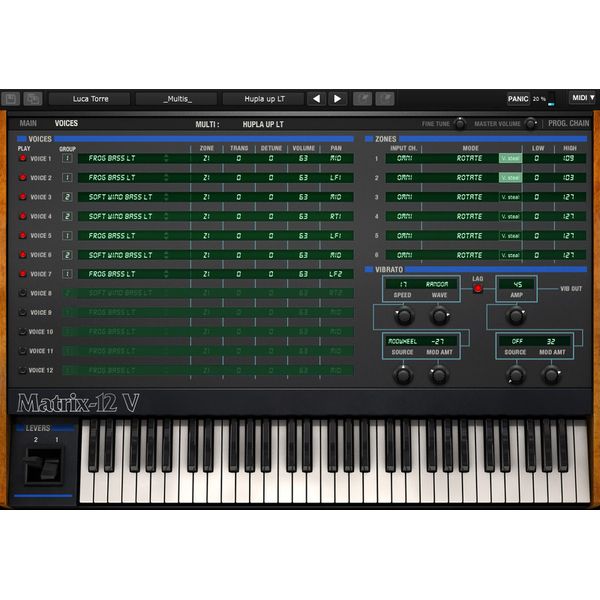Click the vibrato Amp knob
The height and width of the screenshot is (600, 600).
[516, 316]
